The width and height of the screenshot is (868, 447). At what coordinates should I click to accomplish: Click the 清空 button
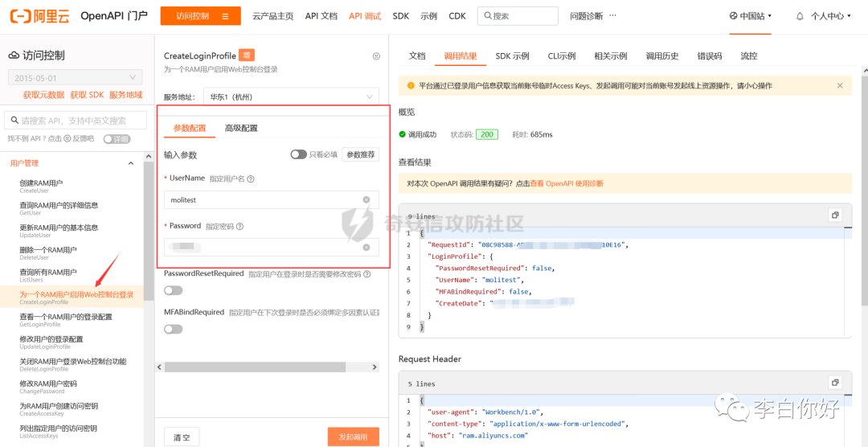tap(182, 437)
